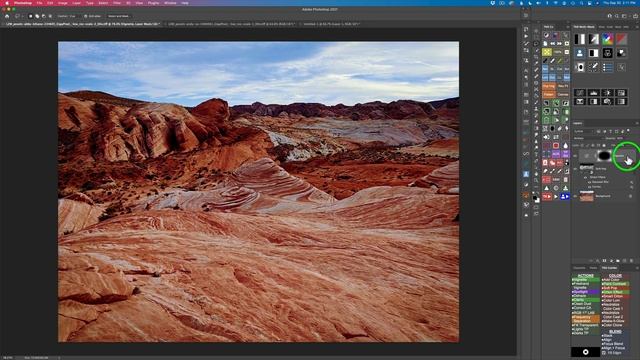Select the Zoom magnifier tool
Viewport: 640px width, 360px height.
coord(536,180)
